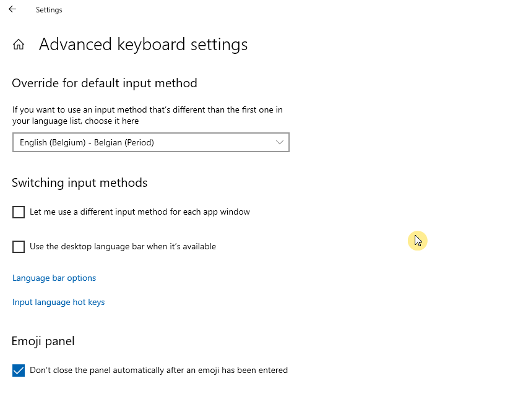
Task: Click Settings in the title bar
Action: (x=49, y=9)
